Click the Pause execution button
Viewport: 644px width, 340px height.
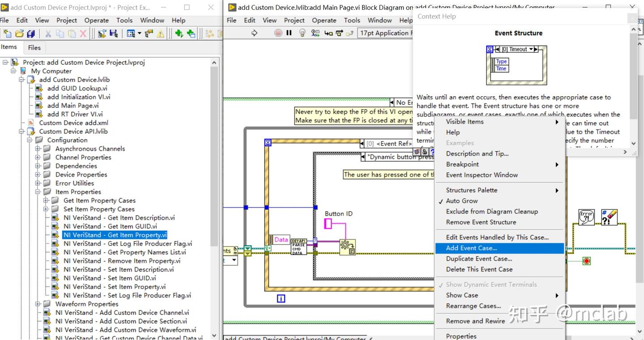pos(289,33)
